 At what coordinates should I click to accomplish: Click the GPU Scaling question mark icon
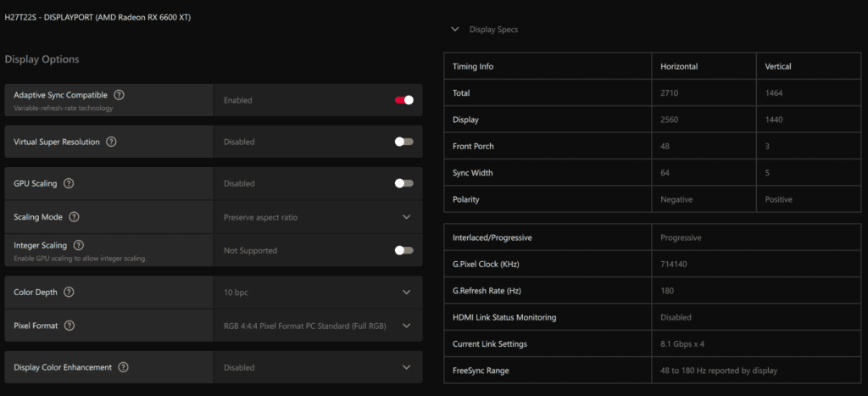tap(69, 183)
